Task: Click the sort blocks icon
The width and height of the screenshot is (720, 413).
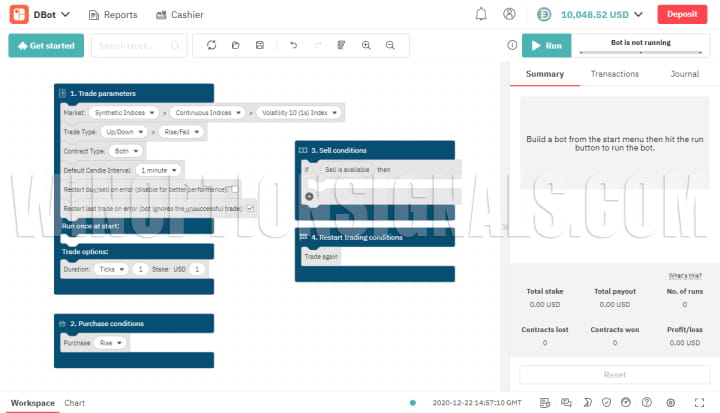Action: pos(341,46)
